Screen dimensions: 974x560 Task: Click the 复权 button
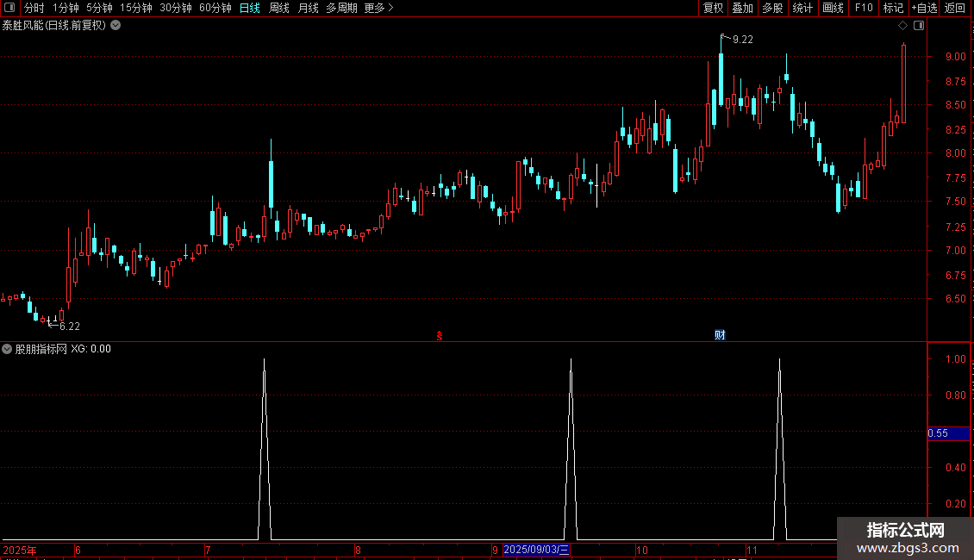click(713, 8)
